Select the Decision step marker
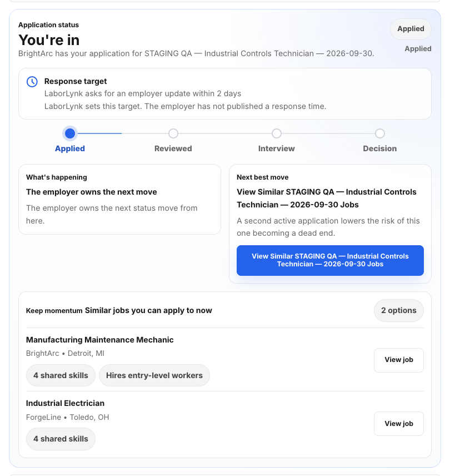450x476 pixels. click(380, 133)
